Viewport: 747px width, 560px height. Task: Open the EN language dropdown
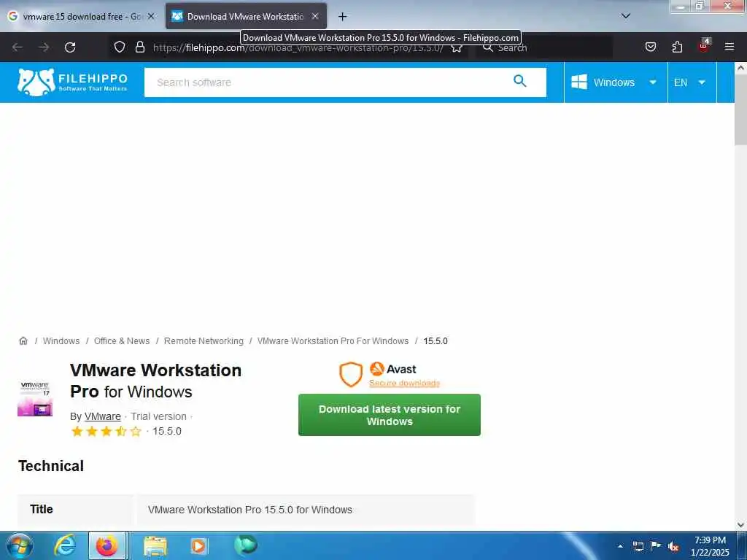click(692, 82)
